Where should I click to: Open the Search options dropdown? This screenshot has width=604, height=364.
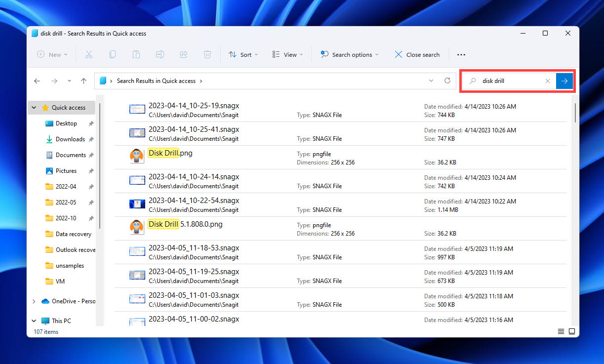349,55
